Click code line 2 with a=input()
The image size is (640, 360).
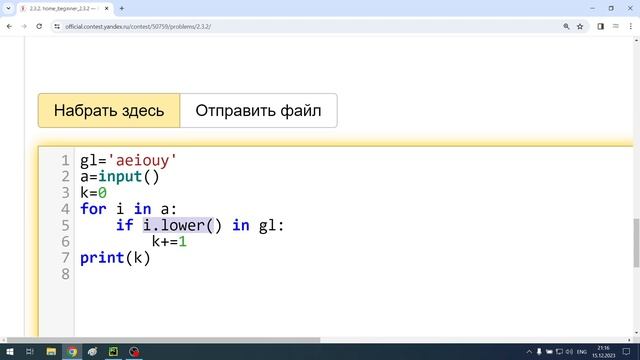120,176
